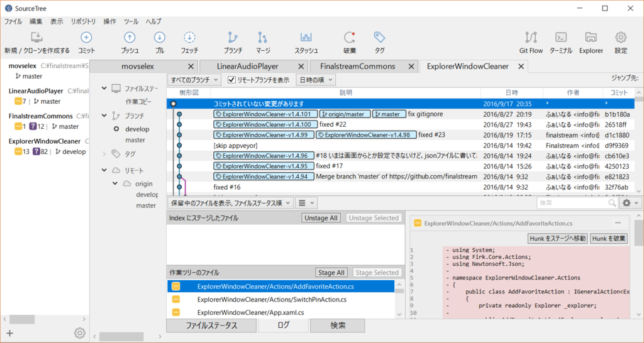The width and height of the screenshot is (644, 343).
Task: Open the Terminal toolbar icon
Action: tap(561, 37)
